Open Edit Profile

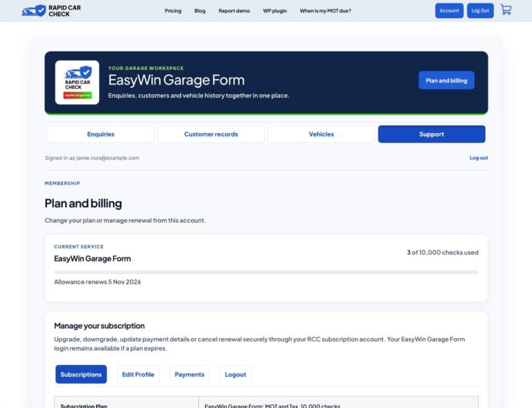[x=138, y=374]
